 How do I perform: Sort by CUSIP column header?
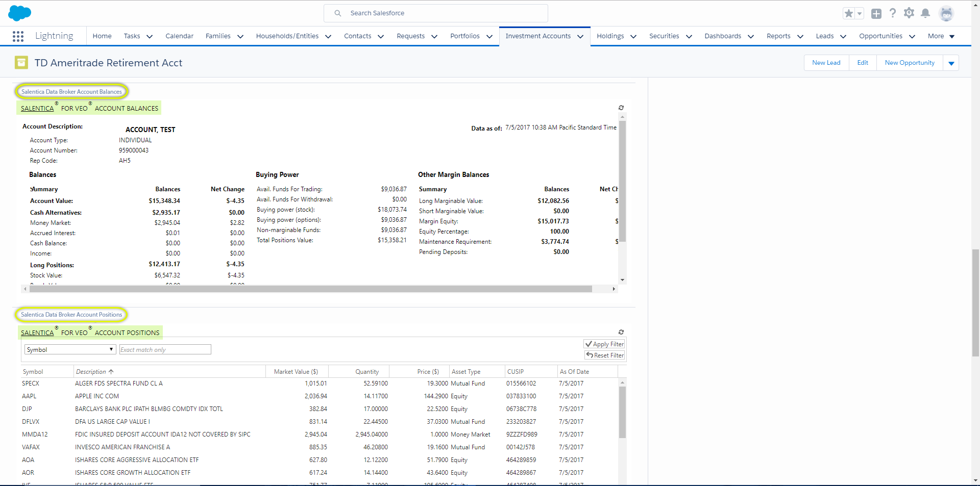click(516, 372)
